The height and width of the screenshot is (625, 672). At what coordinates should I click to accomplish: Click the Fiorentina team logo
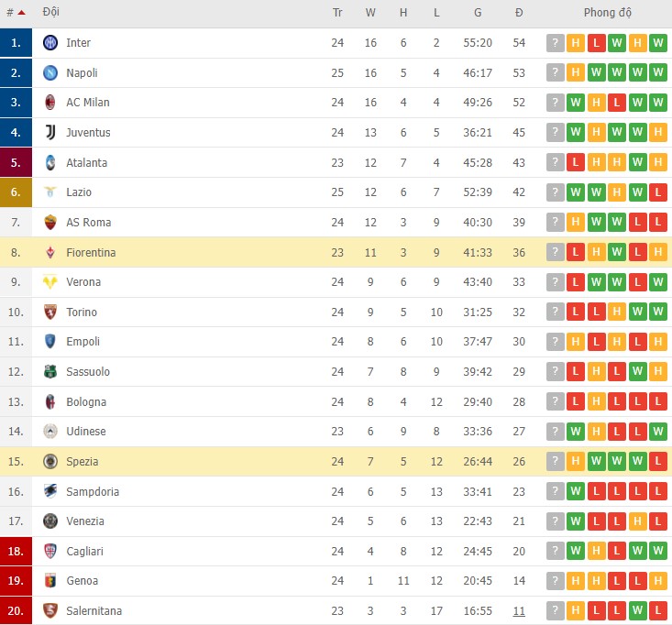(50, 252)
